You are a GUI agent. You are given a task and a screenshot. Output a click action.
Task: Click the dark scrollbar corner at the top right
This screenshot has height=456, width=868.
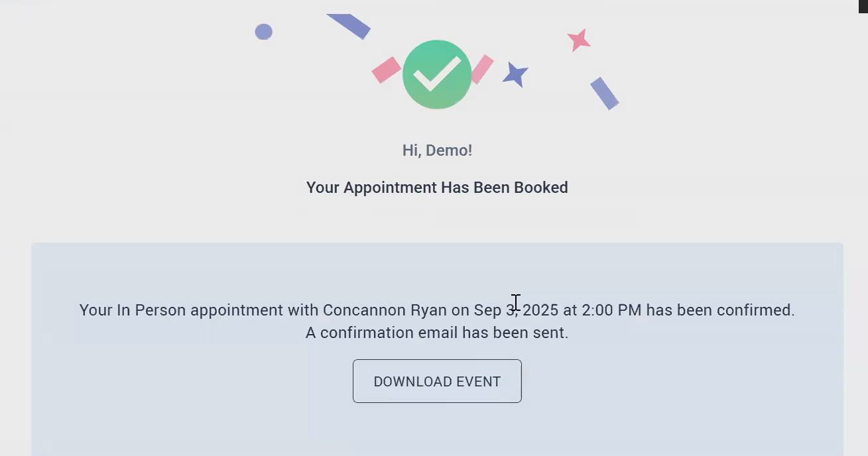[x=863, y=6]
